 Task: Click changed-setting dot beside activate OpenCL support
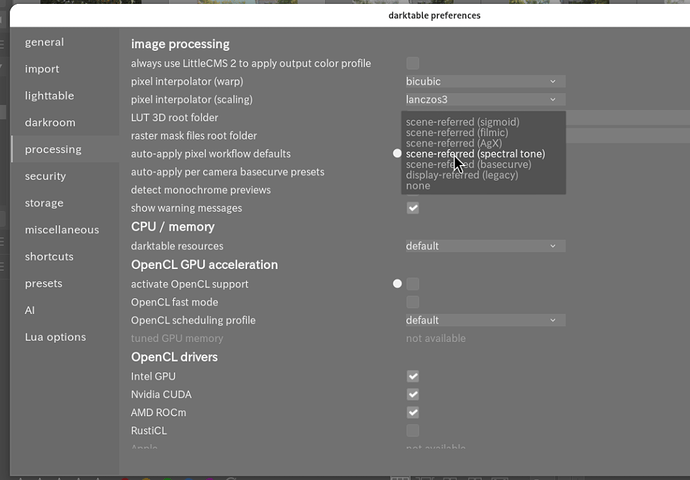coord(397,284)
